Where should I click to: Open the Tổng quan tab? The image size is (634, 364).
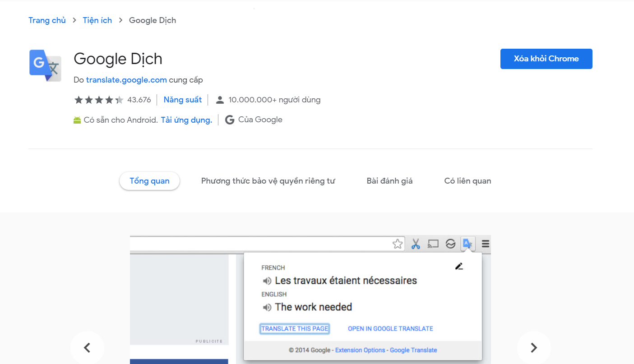[149, 181]
